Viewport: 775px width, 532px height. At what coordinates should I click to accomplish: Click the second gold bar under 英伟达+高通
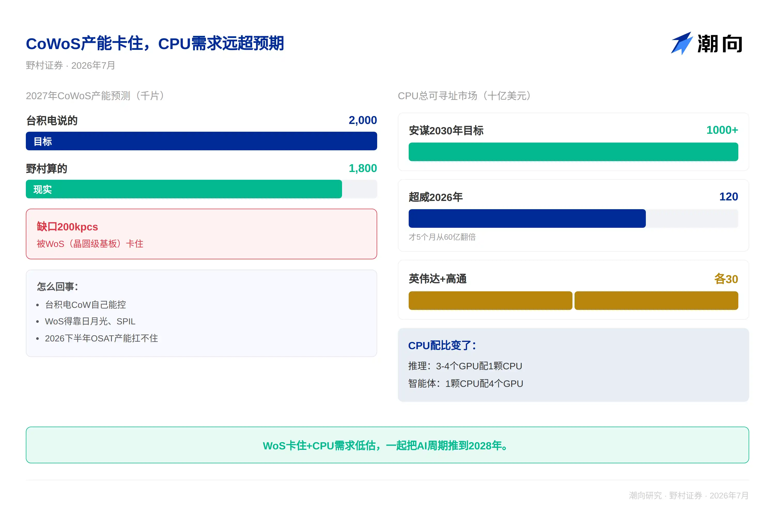coord(656,301)
